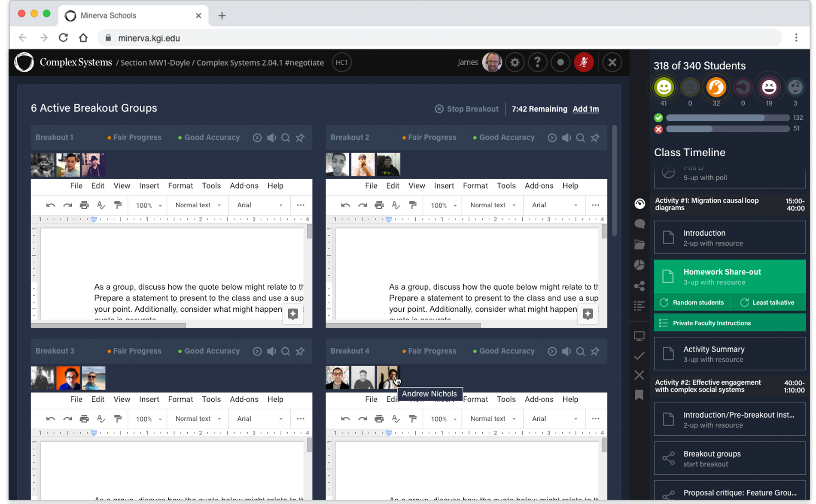This screenshot has height=504, width=816.
Task: Open Normal text style dropdown in Breakout 2
Action: click(x=493, y=205)
